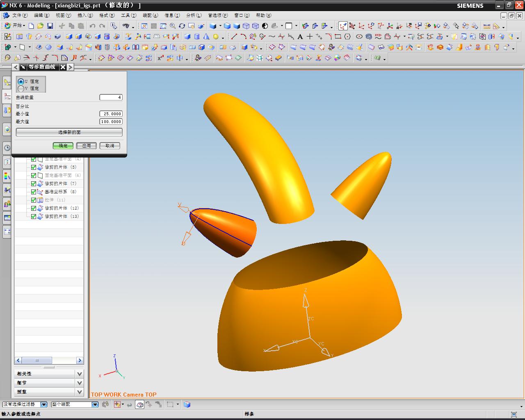This screenshot has width=525, height=420.
Task: Open the Roles sidebar tab
Action: coord(7,204)
